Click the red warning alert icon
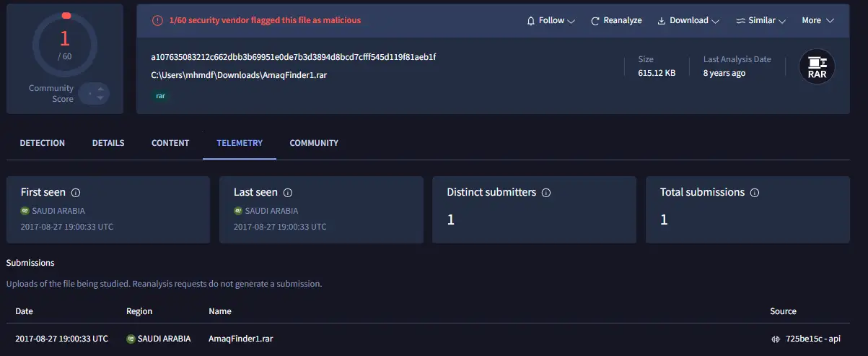868x356 pixels. tap(157, 21)
